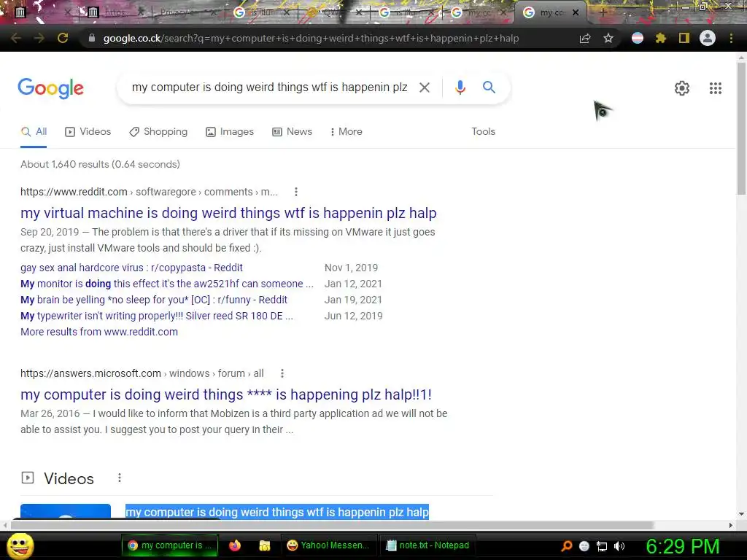Click 'About 1,640 results (0.64 seconds)' text
This screenshot has width=747, height=560.
coord(100,164)
